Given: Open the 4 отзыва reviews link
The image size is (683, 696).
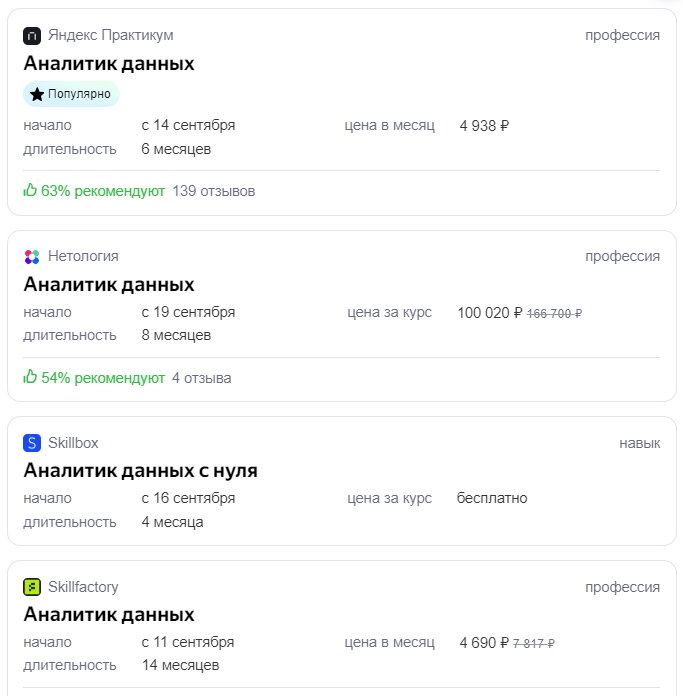Looking at the screenshot, I should click(201, 378).
